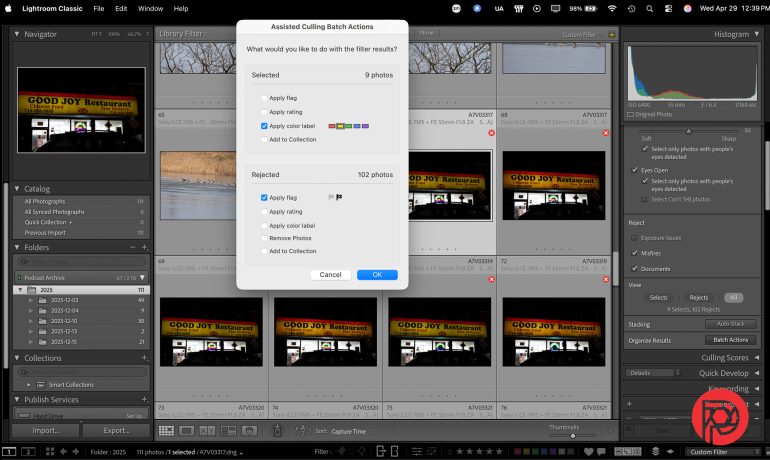Switch to Loupe view icon in toolbar

click(x=187, y=431)
